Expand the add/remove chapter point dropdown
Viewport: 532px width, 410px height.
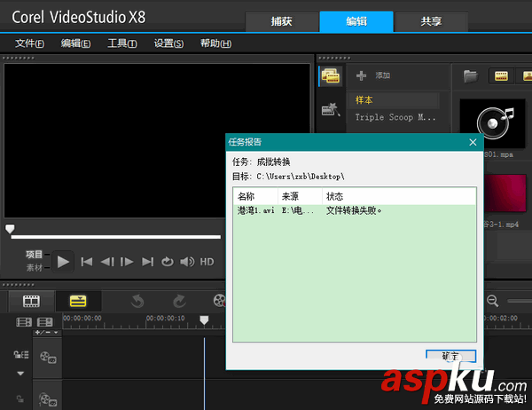(47, 333)
